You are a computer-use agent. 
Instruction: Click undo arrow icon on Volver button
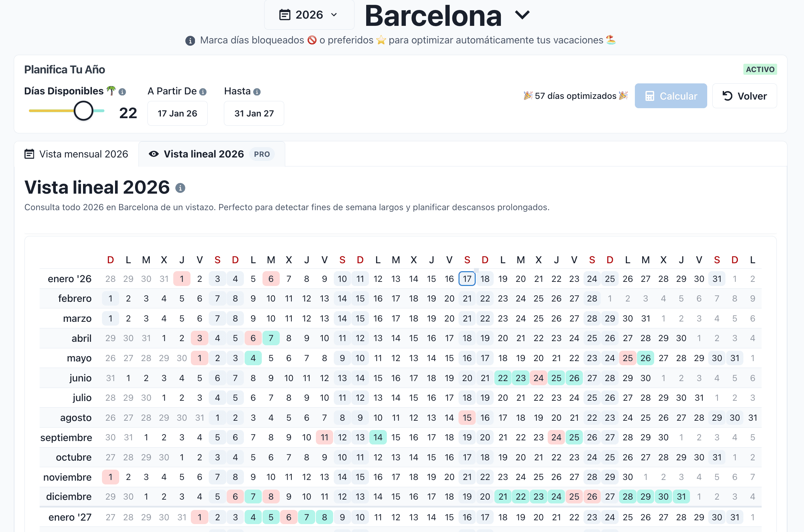(728, 96)
